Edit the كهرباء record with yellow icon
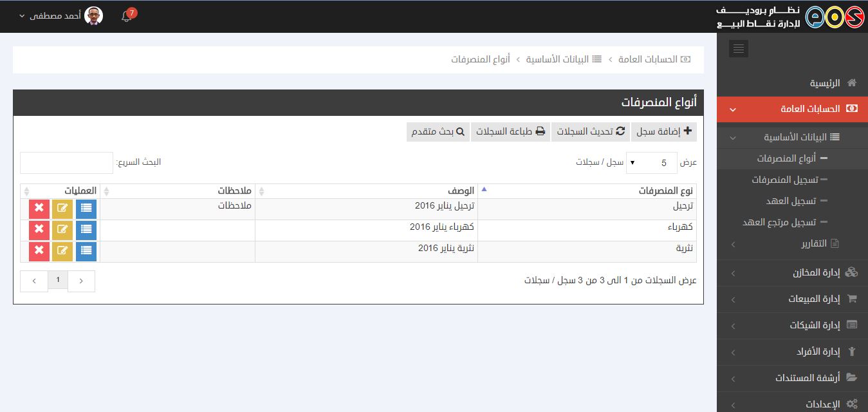 [62, 230]
